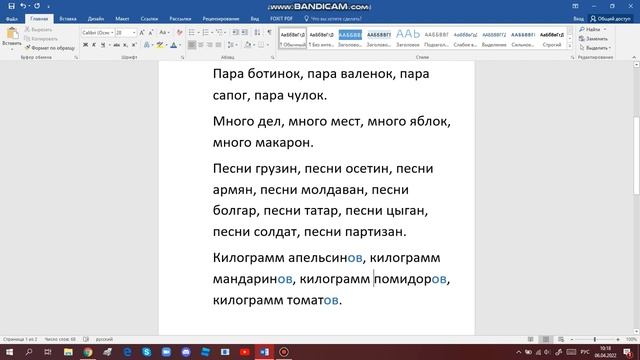640x360 pixels.
Task: Open Chrome from the taskbar
Action: pos(88,352)
